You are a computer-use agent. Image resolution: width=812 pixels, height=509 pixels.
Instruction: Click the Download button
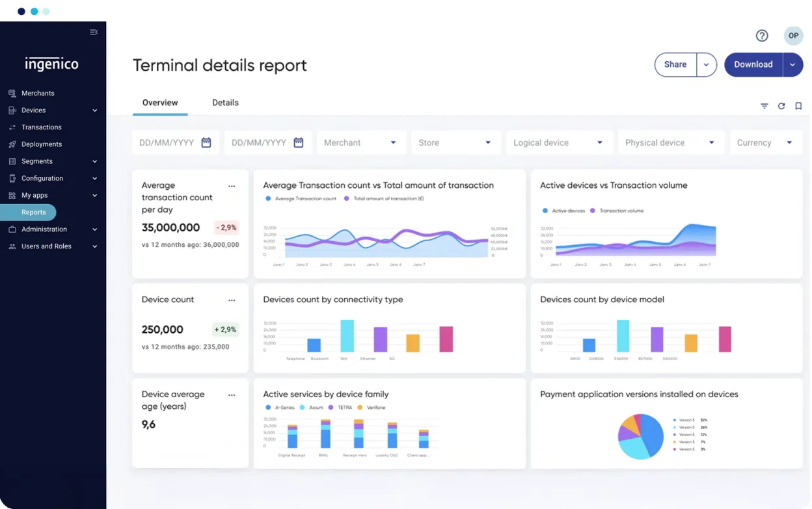tap(753, 64)
